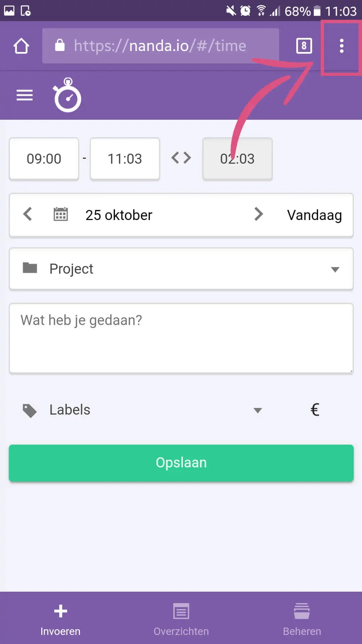Click the Labels tag icon
The image size is (362, 644).
pyautogui.click(x=29, y=411)
